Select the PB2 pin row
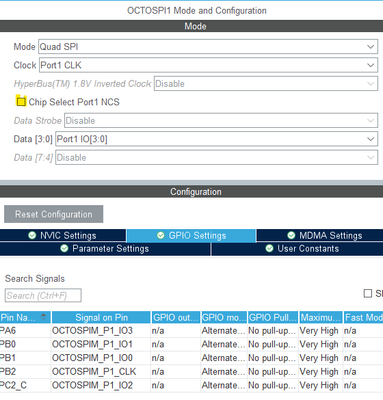 [191, 372]
